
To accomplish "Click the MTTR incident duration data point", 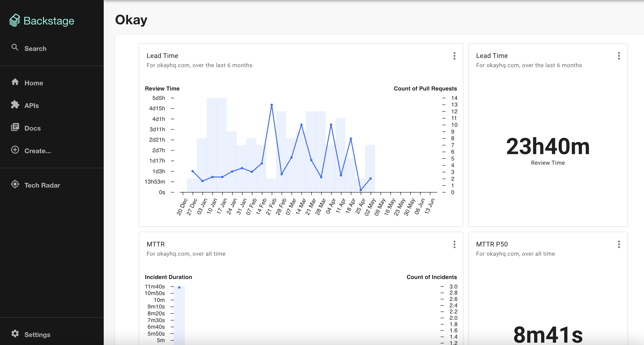I will pos(179,287).
